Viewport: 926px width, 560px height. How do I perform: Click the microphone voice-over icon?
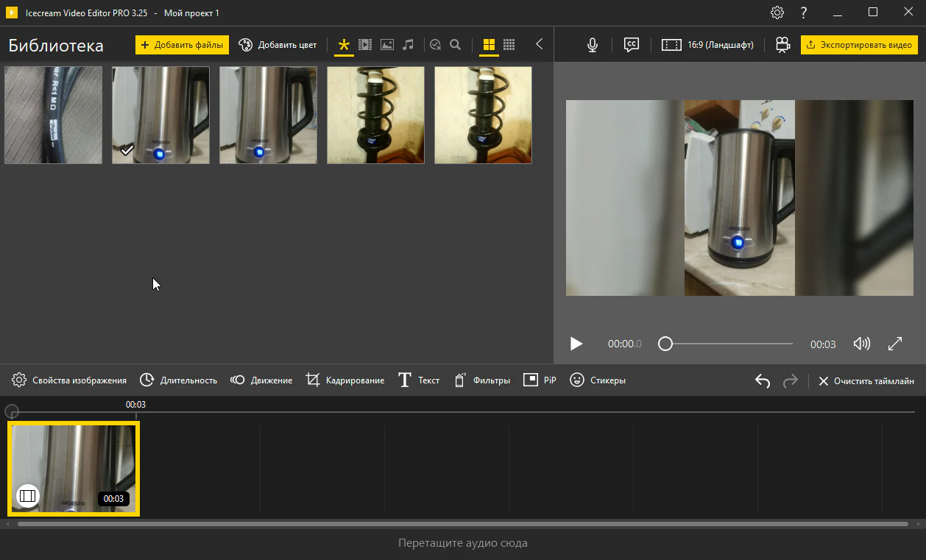coord(593,45)
